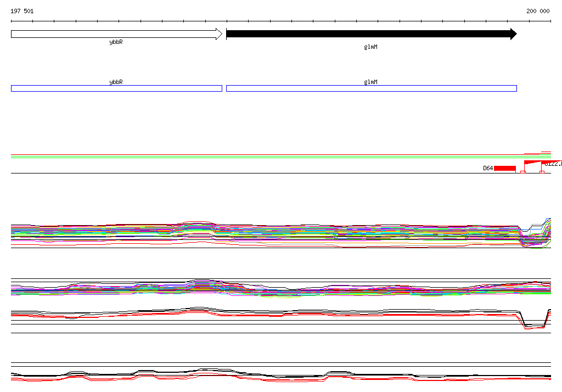Click the glmM label under the black arrow

tap(371, 47)
